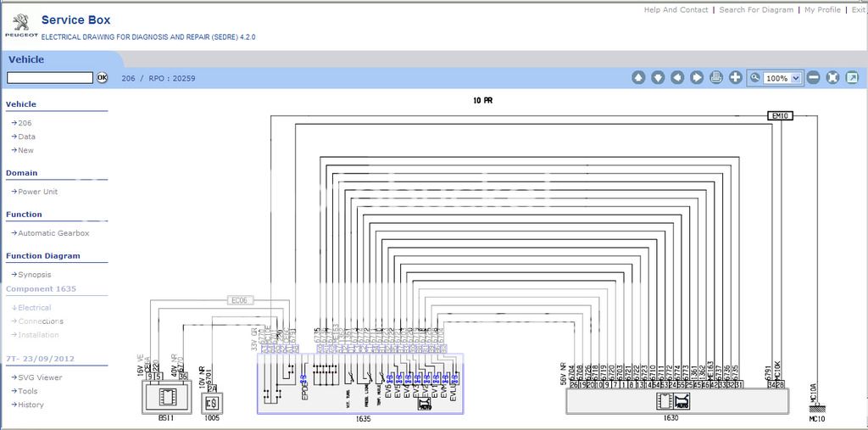Open My Profile from the top menu
868x430 pixels.
click(822, 10)
